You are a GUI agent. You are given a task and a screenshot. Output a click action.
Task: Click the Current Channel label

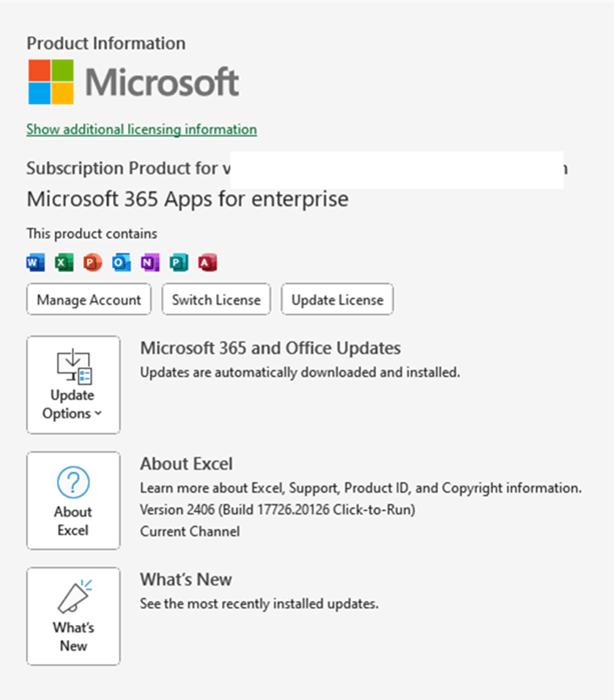pos(190,531)
